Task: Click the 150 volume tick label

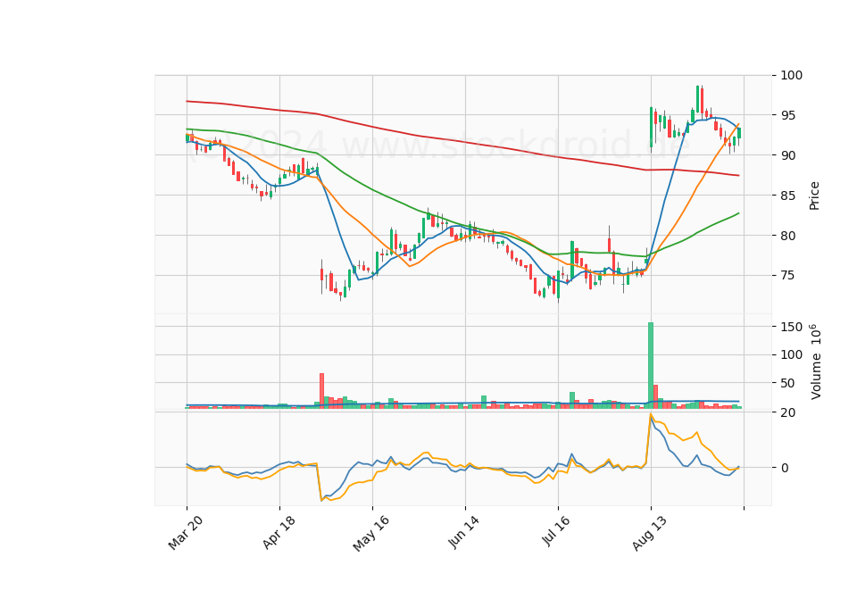Action: tap(792, 327)
